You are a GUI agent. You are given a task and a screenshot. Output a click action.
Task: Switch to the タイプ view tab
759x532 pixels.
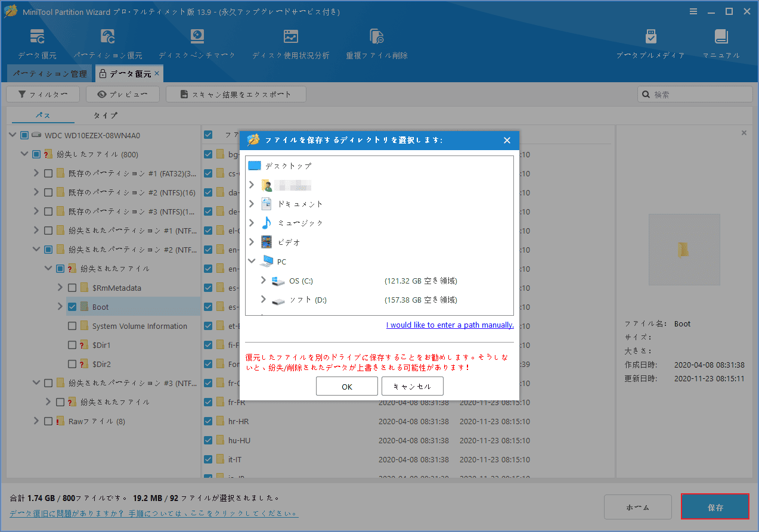(106, 115)
